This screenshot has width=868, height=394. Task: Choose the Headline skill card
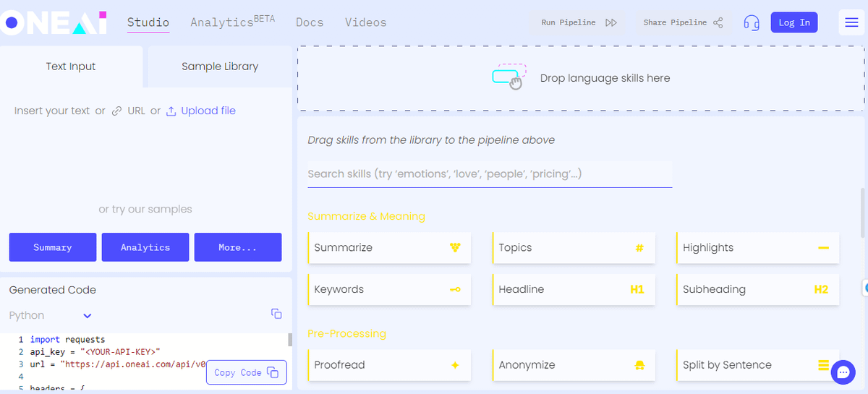[x=574, y=290]
